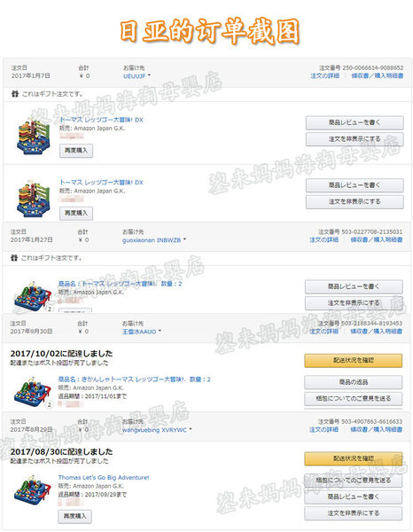Viewport: 413px width, 532px height.
Task: Click 再度購入 under the first Thomas DX item
Action: (x=76, y=151)
